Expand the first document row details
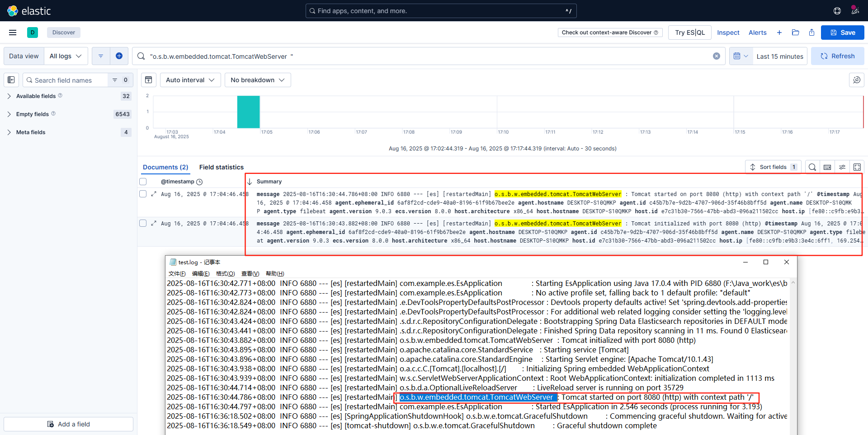The height and width of the screenshot is (435, 868). (x=154, y=194)
